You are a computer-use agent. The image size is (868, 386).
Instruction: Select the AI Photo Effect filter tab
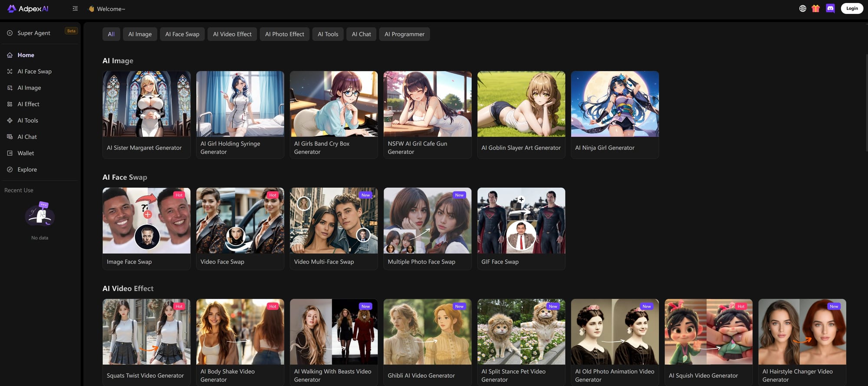point(285,34)
